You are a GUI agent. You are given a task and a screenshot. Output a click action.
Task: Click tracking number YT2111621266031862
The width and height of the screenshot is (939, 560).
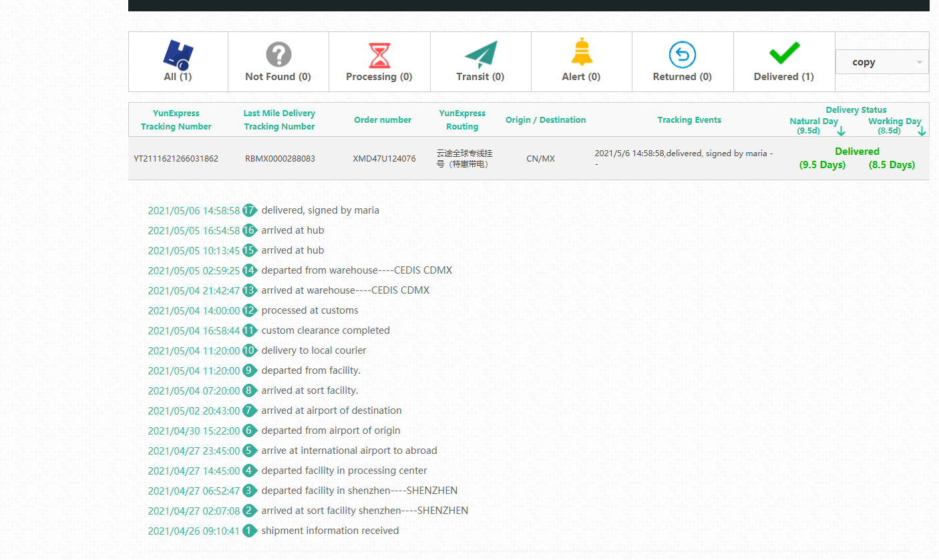coord(176,159)
